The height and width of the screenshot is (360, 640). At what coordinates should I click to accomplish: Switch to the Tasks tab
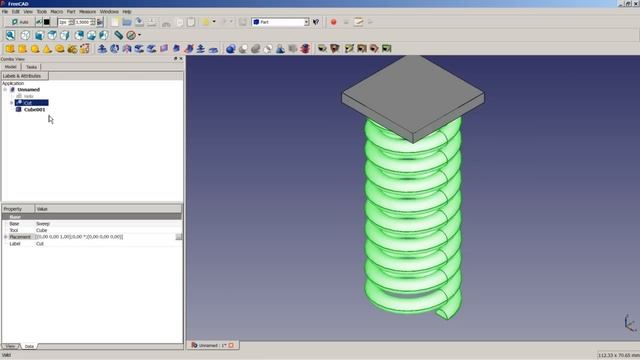pyautogui.click(x=31, y=67)
